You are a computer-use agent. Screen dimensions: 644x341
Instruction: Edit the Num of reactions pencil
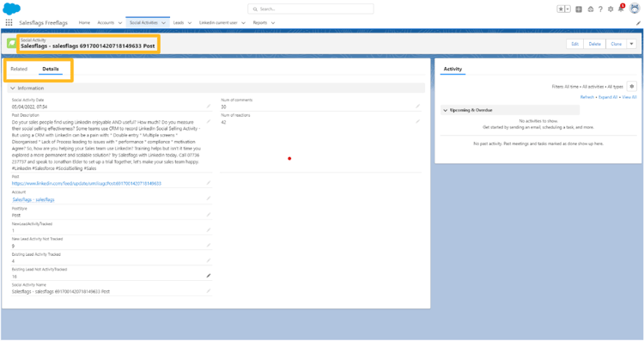tap(417, 121)
